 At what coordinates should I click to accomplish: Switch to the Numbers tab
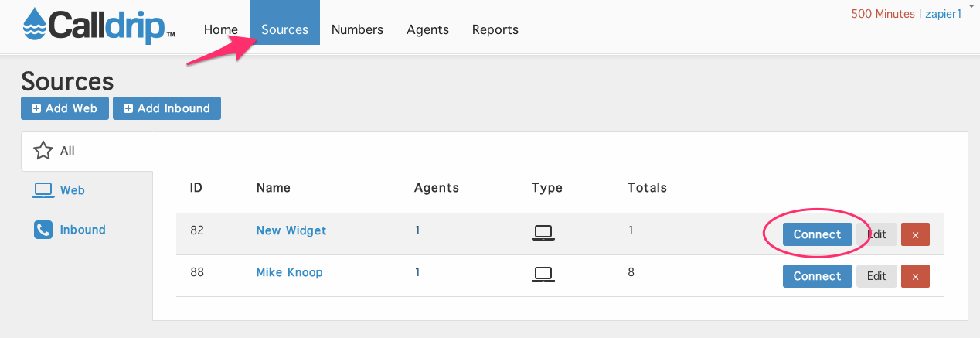coord(357,29)
